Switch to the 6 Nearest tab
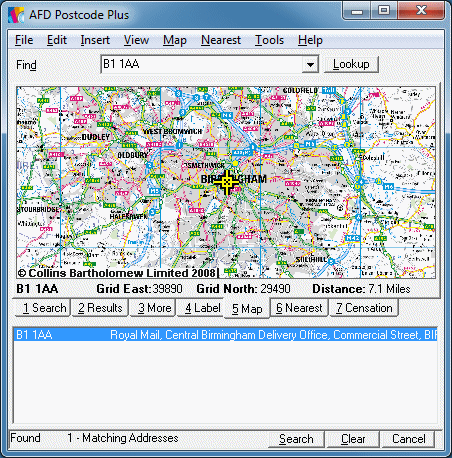 click(299, 308)
